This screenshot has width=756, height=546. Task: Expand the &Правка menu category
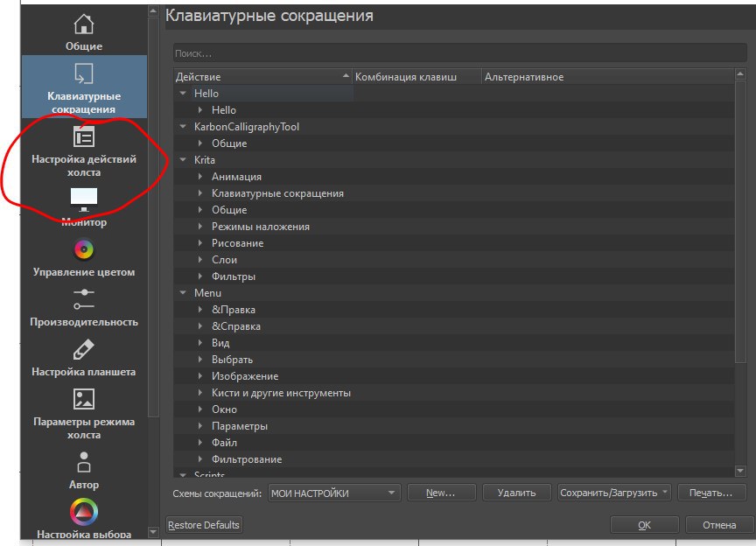click(200, 310)
